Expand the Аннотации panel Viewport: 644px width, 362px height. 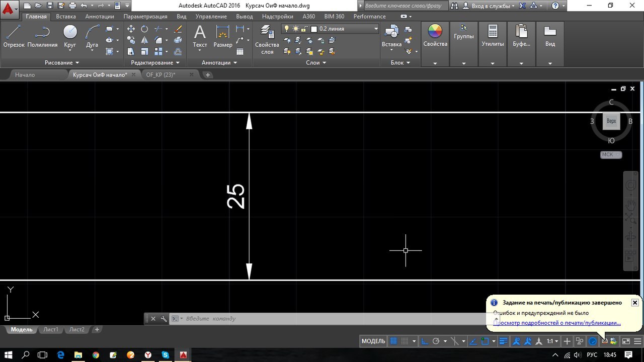(x=219, y=62)
